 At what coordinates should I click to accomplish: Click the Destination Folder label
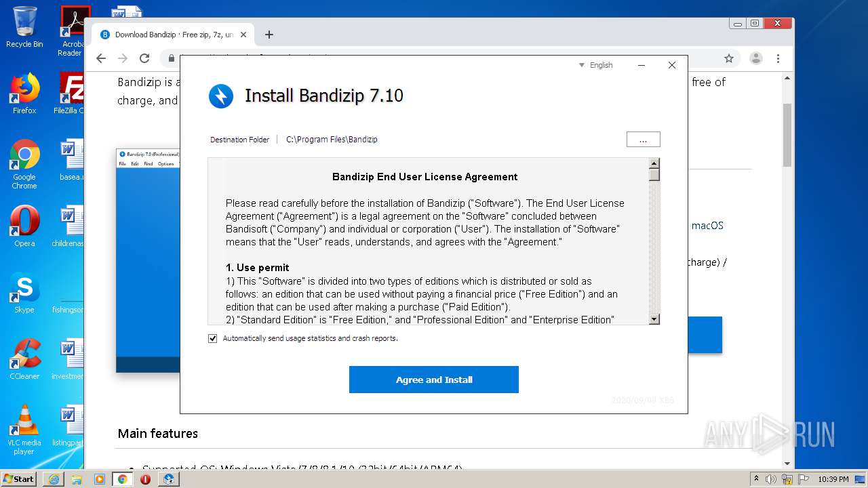239,140
